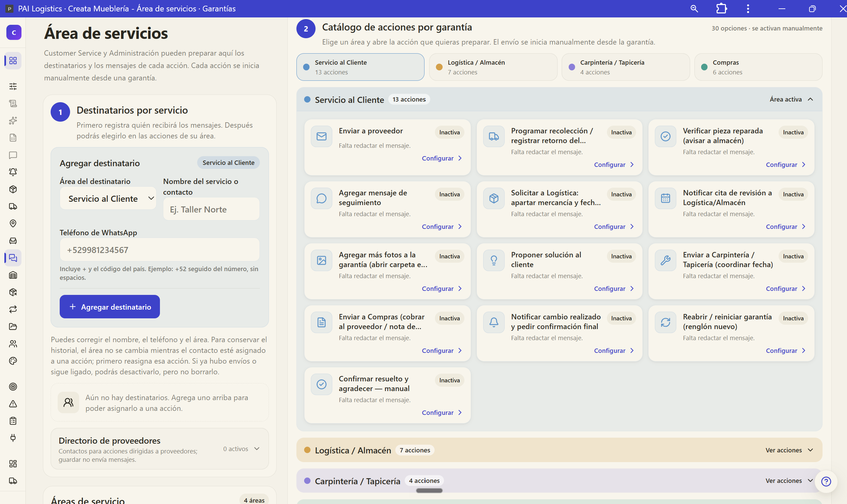Click the horizontal scrollbar thumb at bottom

pyautogui.click(x=429, y=490)
